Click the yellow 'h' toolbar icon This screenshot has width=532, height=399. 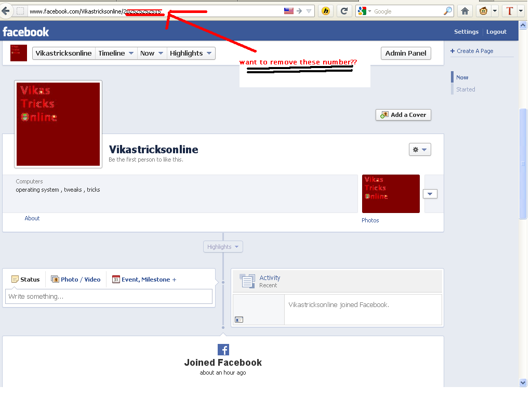tap(325, 10)
